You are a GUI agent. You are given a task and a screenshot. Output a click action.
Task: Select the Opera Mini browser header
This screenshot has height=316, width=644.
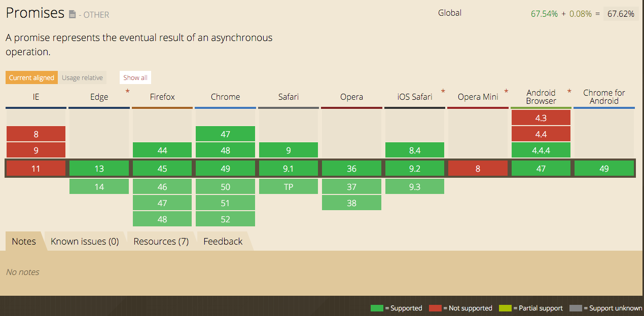478,97
